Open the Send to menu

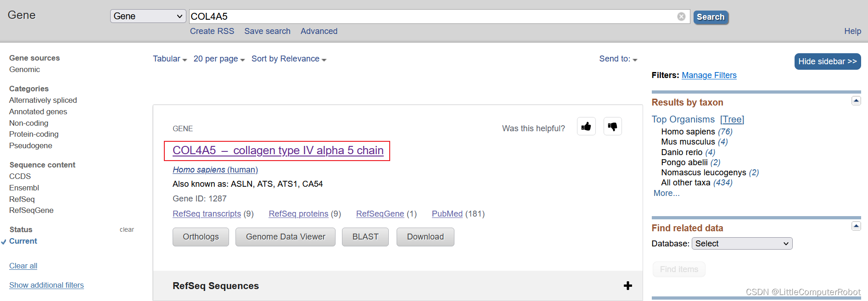click(618, 59)
